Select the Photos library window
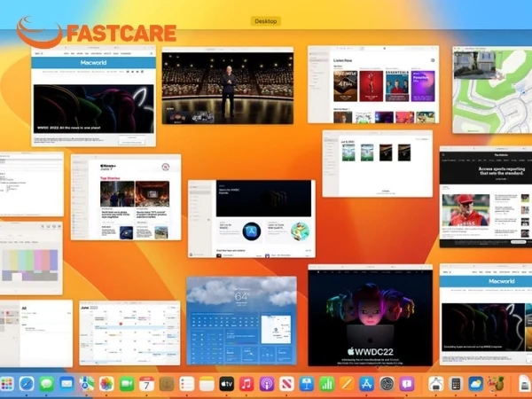Screen dimensions: 532x399 click(x=378, y=163)
